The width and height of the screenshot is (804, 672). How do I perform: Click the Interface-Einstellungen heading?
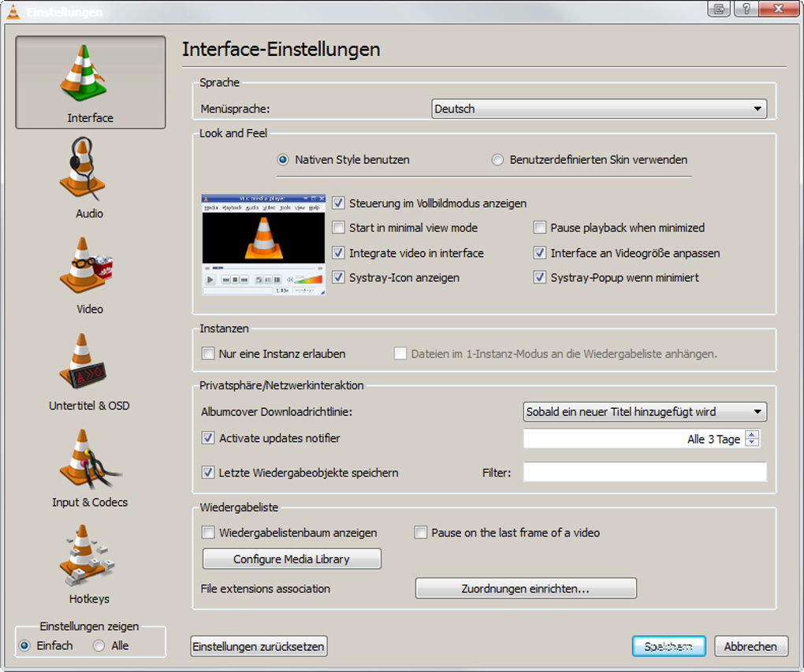(x=281, y=49)
